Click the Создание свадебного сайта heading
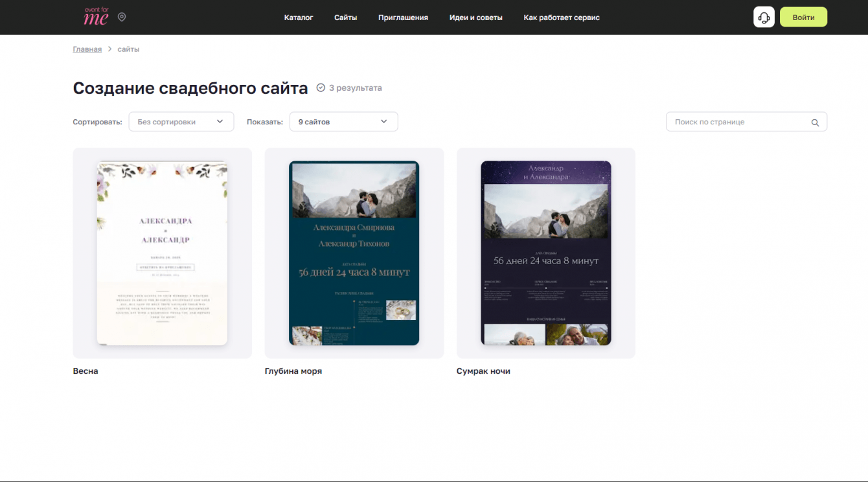Viewport: 868px width, 482px height. click(x=190, y=88)
